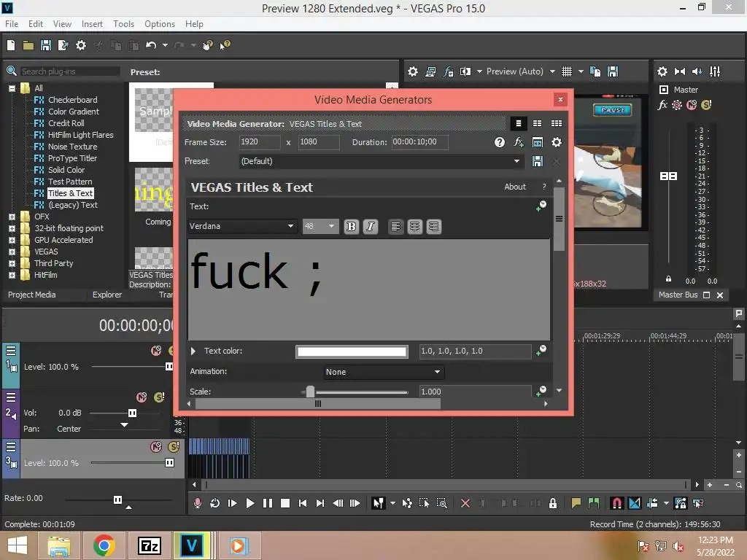This screenshot has width=747, height=560.
Task: Open Google Chrome from the taskbar
Action: pos(104,545)
